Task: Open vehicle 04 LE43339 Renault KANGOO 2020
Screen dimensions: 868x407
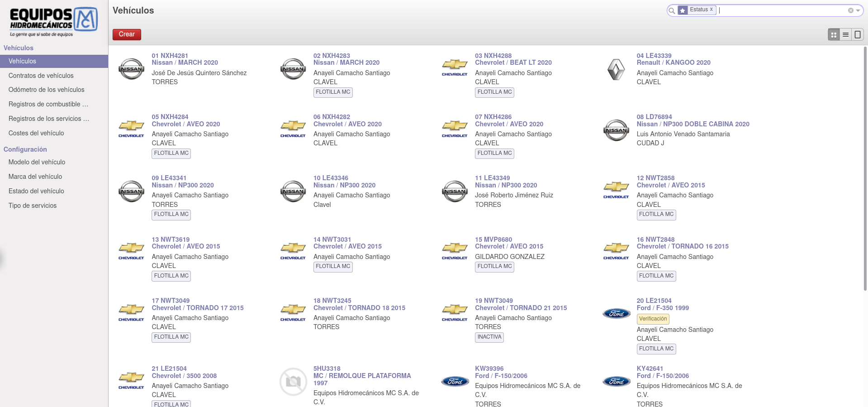Action: pyautogui.click(x=674, y=59)
